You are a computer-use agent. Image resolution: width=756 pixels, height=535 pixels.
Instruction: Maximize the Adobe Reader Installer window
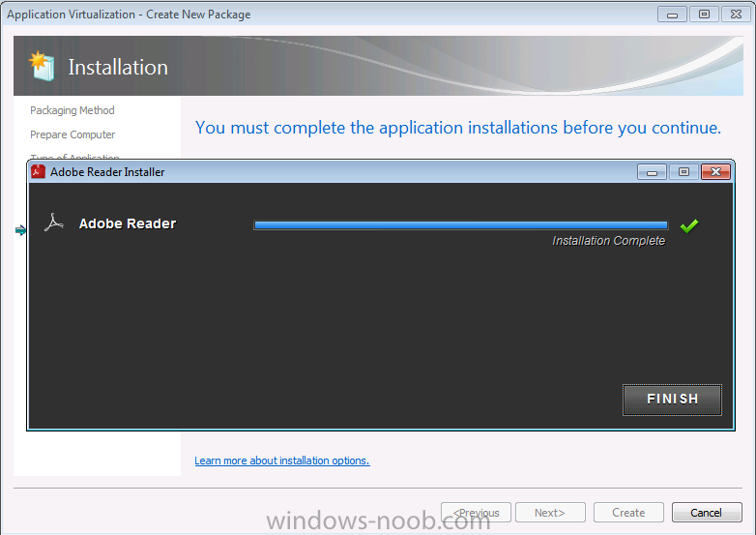click(683, 172)
